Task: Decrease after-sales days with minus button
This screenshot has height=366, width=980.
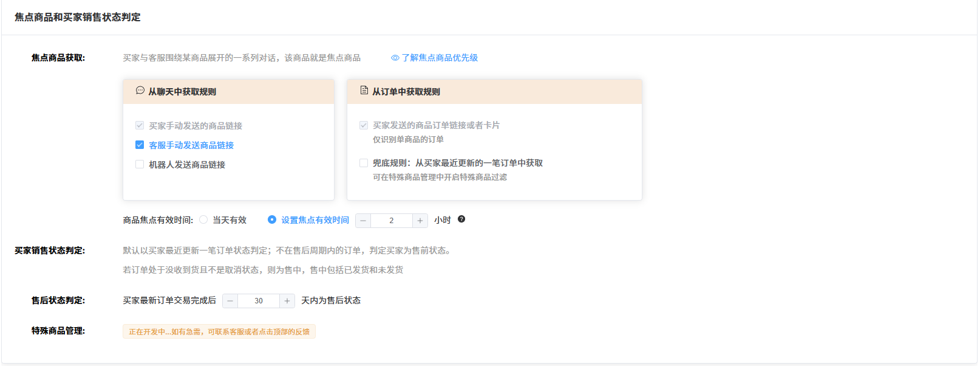Action: (x=230, y=301)
